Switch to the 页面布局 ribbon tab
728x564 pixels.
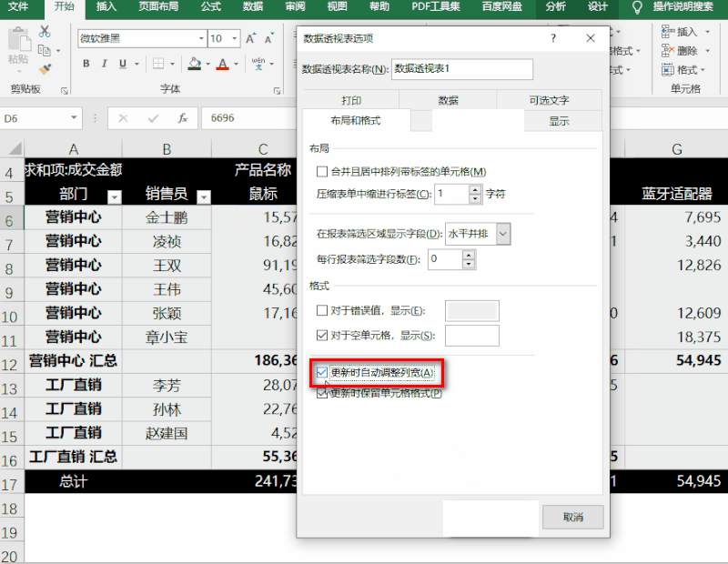tap(158, 7)
